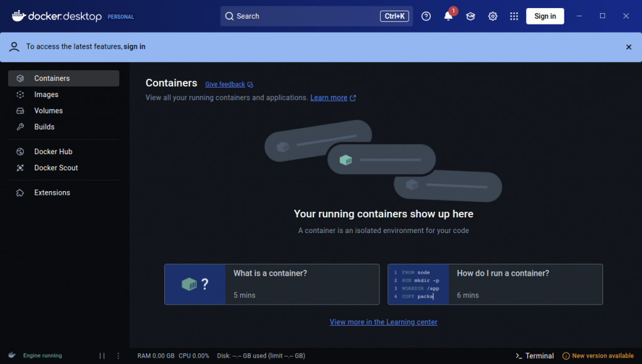Dismiss the sign in banner

(628, 47)
